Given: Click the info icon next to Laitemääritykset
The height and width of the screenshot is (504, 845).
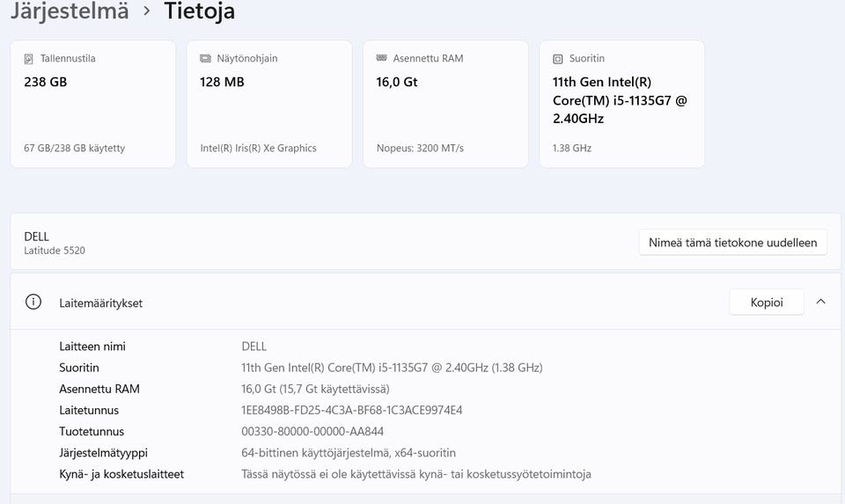Looking at the screenshot, I should [x=33, y=303].
